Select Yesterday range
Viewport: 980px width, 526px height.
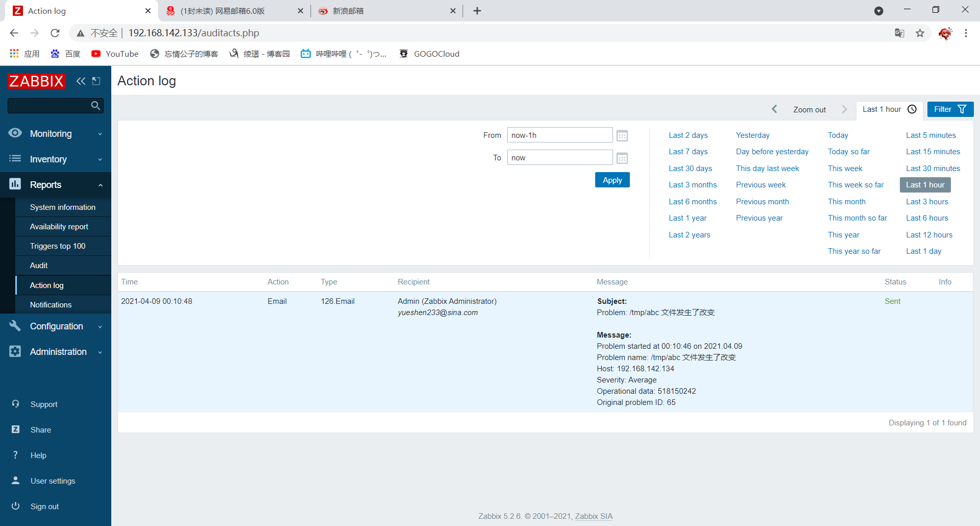pyautogui.click(x=753, y=135)
